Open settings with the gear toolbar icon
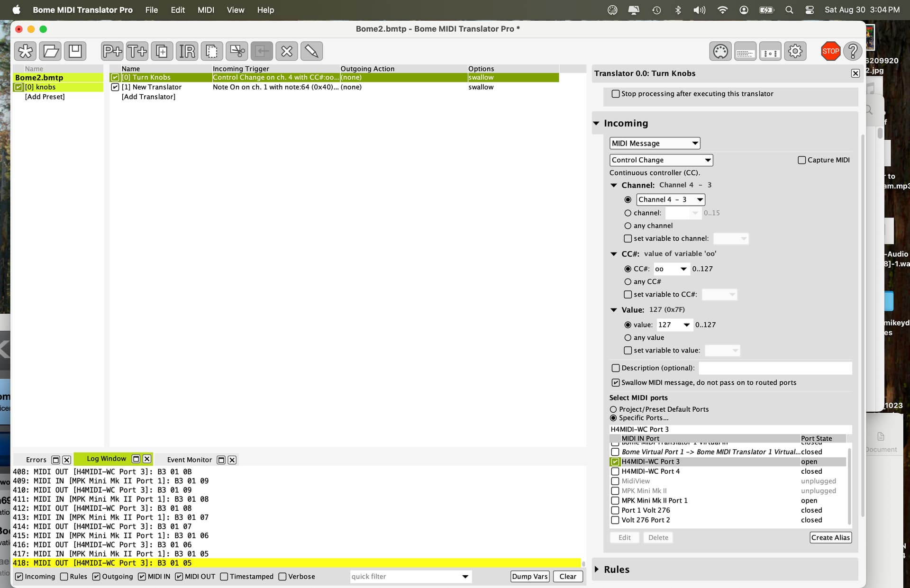The height and width of the screenshot is (588, 910). [x=795, y=51]
